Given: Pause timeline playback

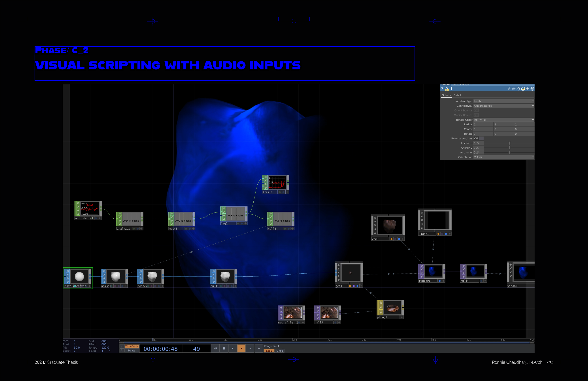Looking at the screenshot, I should 224,348.
